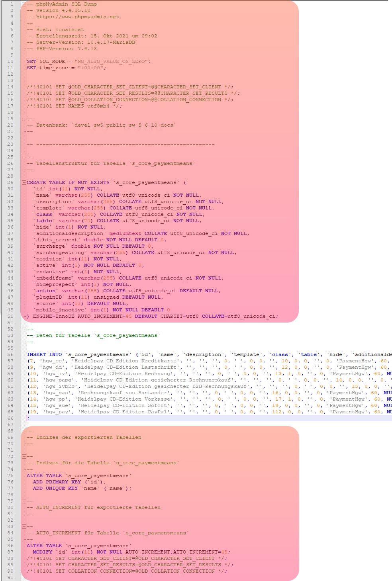Screen dimensions: 392x581
Task: Click the `surchargestring` column definition line
Action: click(x=135, y=252)
